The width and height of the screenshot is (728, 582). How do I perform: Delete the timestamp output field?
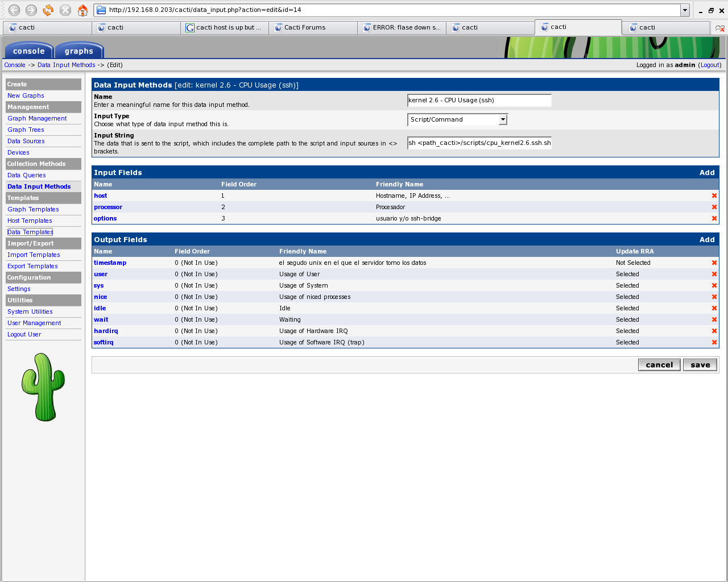tap(714, 263)
